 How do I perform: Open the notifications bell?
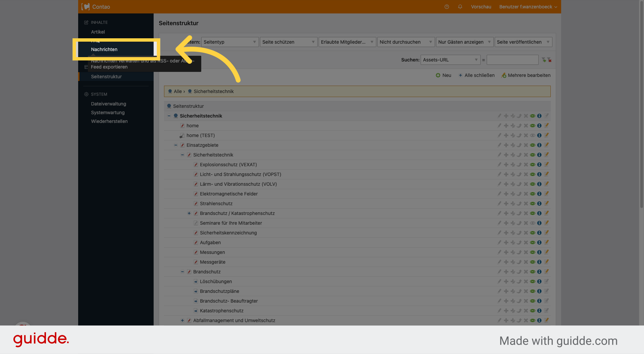pos(460,7)
